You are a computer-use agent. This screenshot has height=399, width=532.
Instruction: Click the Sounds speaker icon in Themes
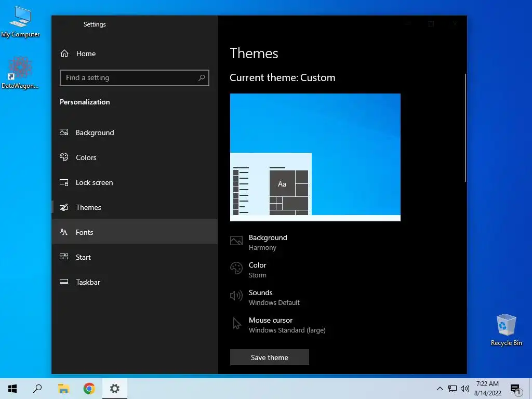tap(236, 296)
